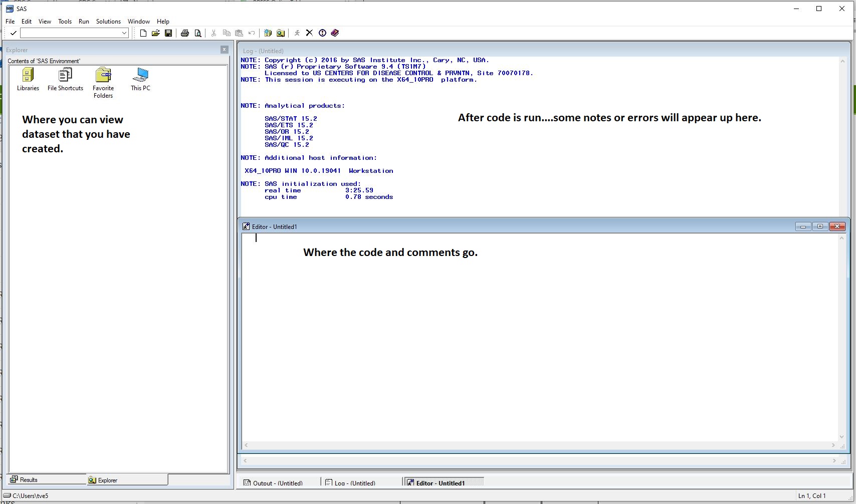Save the program using the floppy disk icon
The image size is (856, 504).
pos(168,33)
